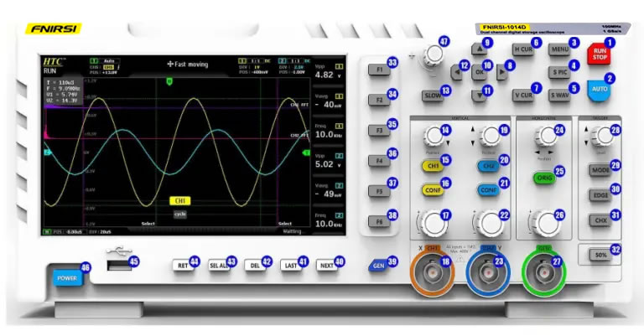Toggle the blue GEN generator button
The image size is (644, 336).
point(378,266)
